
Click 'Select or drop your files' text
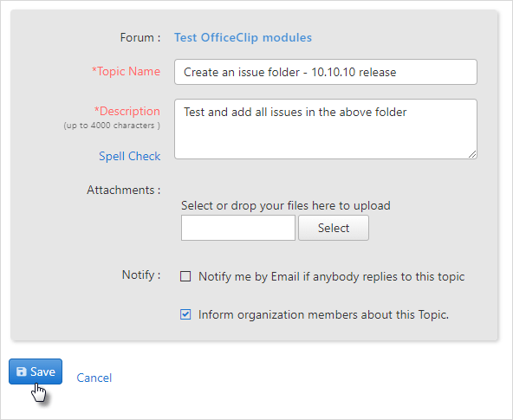[x=286, y=205]
